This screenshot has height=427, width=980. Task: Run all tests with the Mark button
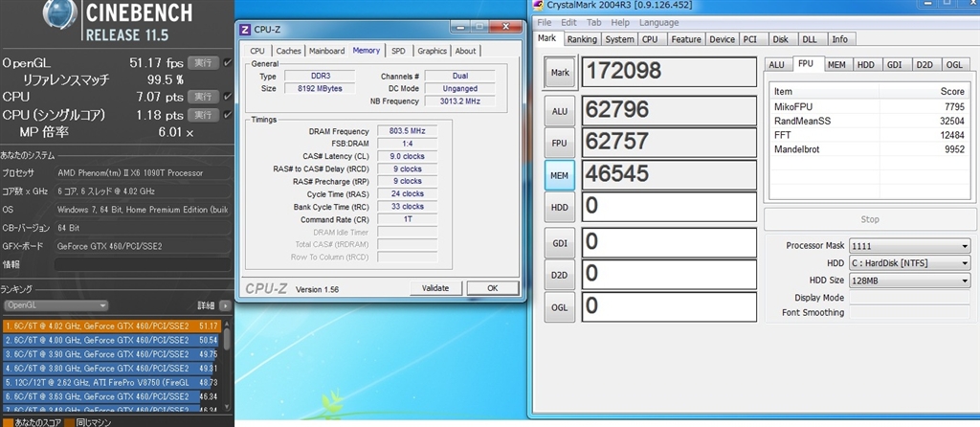560,71
